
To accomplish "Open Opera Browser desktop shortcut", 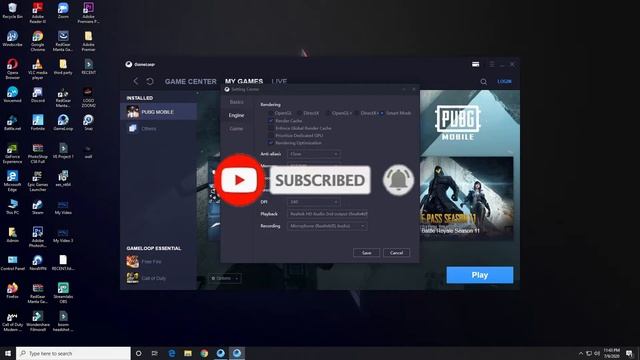I will (12, 69).
